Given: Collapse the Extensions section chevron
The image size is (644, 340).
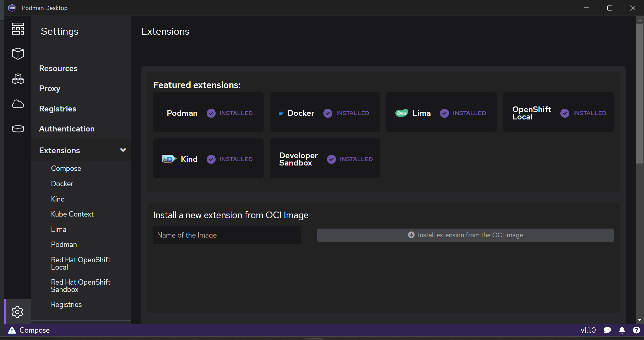Looking at the screenshot, I should 123,150.
